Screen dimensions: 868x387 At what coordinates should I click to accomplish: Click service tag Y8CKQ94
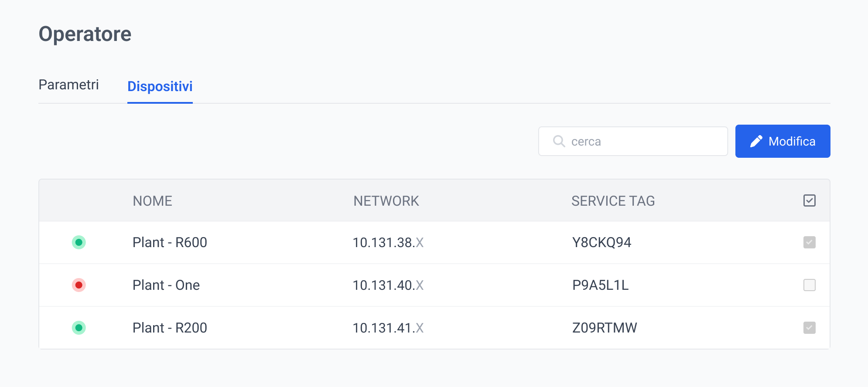click(601, 242)
